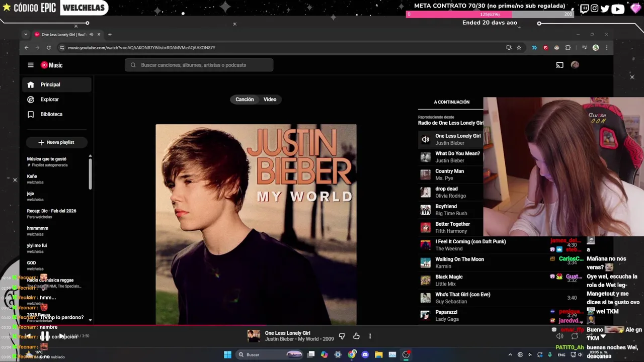Click the Justin Bieber My World album art
The image size is (644, 362).
pyautogui.click(x=256, y=224)
